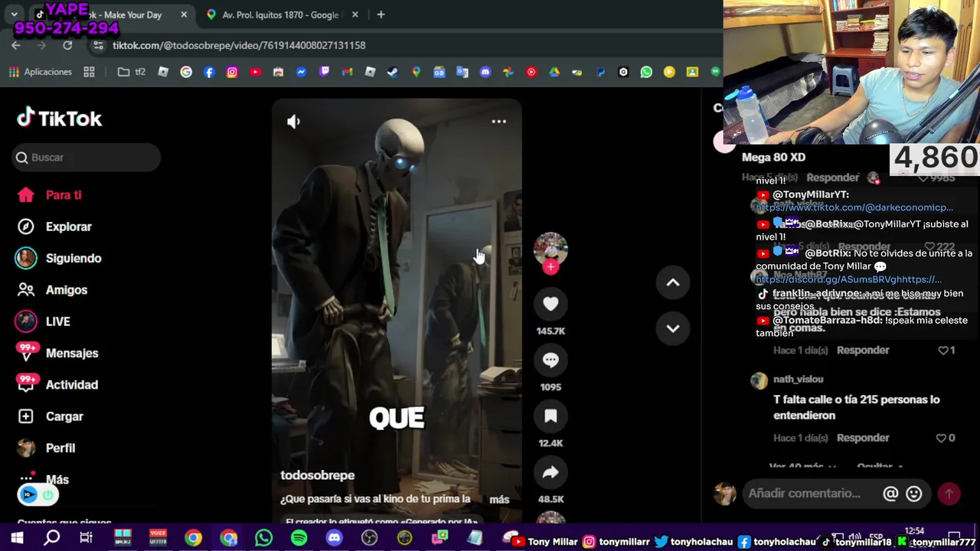View site information icon in address bar
Screen dimensions: 980x551
click(98, 45)
